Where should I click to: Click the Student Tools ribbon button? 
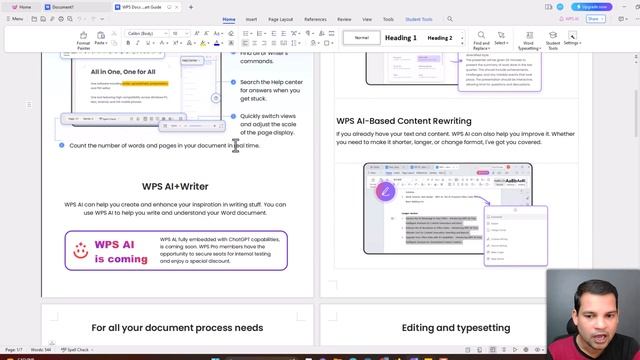[553, 40]
